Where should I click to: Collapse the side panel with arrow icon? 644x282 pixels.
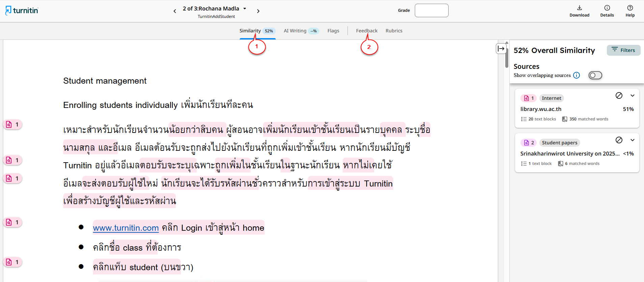tap(501, 49)
